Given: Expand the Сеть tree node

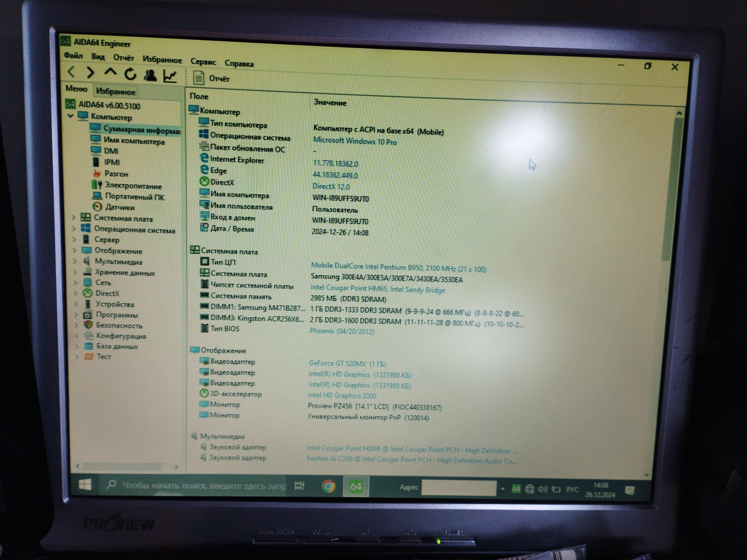Looking at the screenshot, I should (x=76, y=282).
